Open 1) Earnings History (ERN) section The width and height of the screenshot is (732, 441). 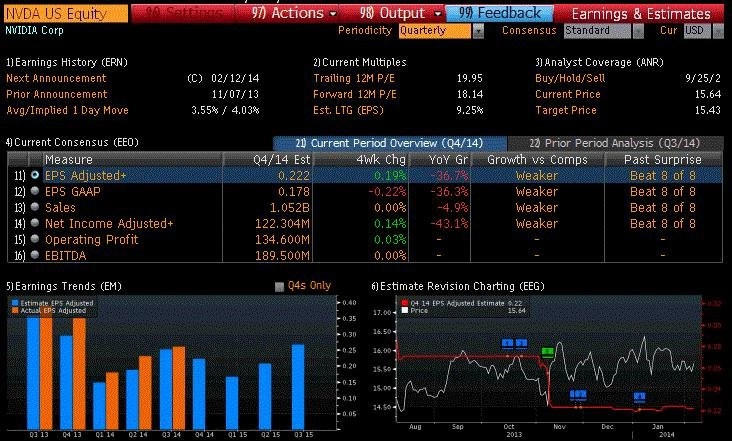coord(67,62)
